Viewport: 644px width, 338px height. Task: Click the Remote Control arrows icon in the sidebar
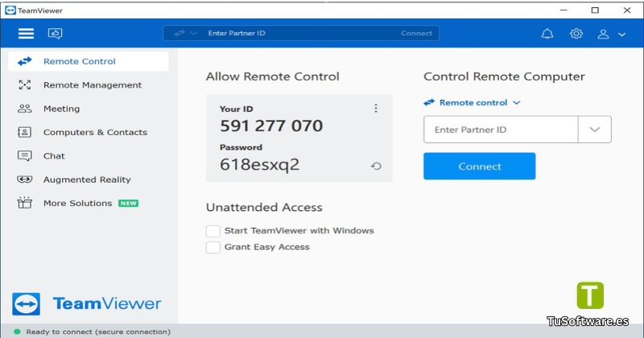click(x=25, y=61)
